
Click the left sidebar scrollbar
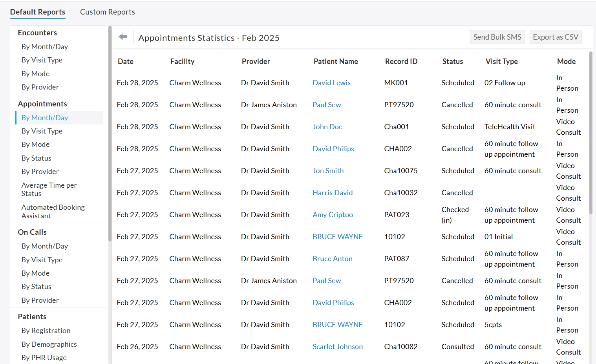coord(110,134)
